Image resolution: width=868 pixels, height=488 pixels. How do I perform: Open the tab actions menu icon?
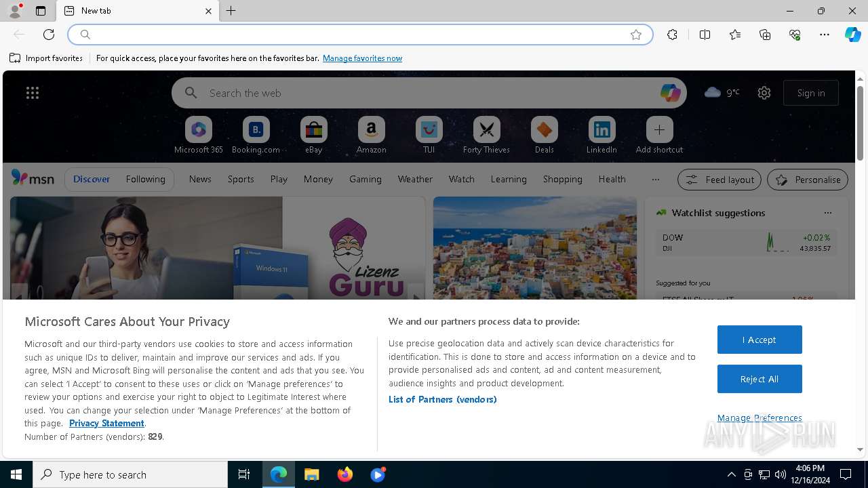[x=41, y=11]
